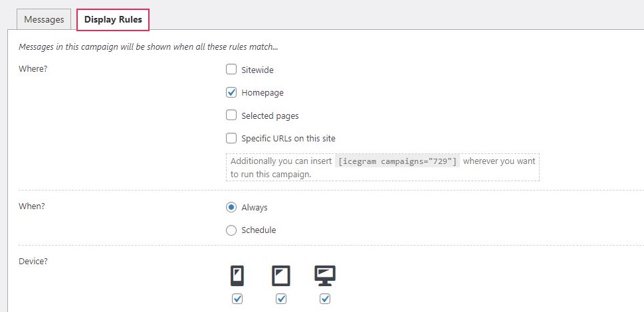The height and width of the screenshot is (312, 644).
Task: Uncheck the checkbox under the tablet icon
Action: tap(281, 299)
